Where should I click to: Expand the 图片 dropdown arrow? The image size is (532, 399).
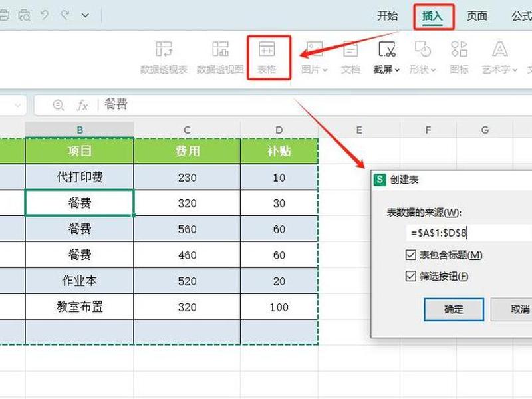325,70
